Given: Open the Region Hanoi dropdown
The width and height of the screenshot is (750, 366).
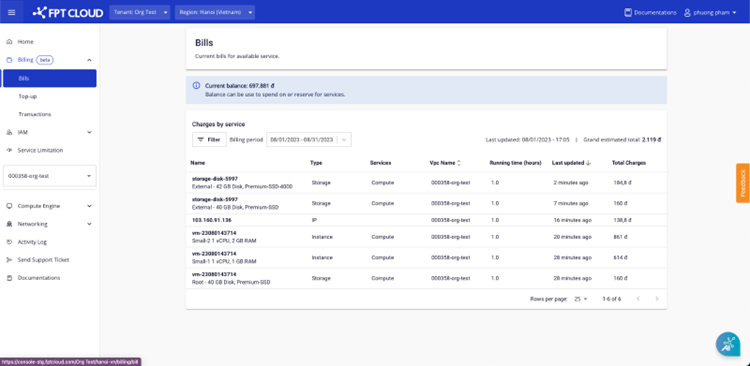Looking at the screenshot, I should click(215, 12).
